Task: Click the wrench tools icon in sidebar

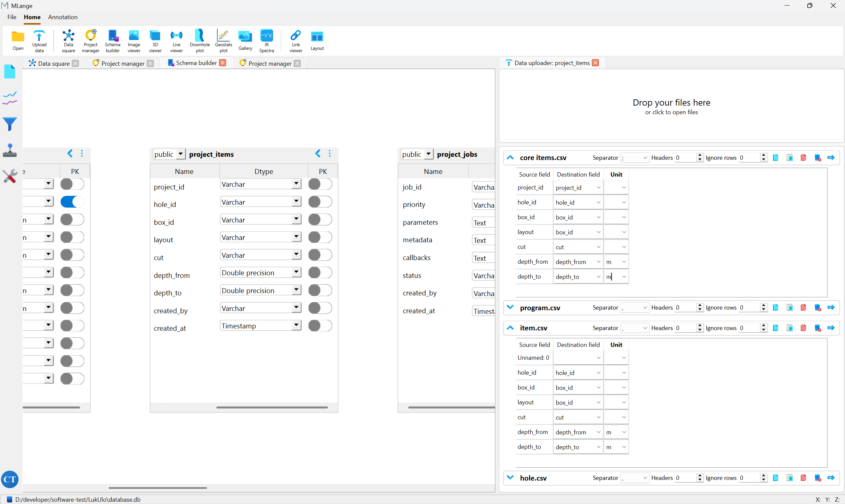Action: click(x=10, y=176)
